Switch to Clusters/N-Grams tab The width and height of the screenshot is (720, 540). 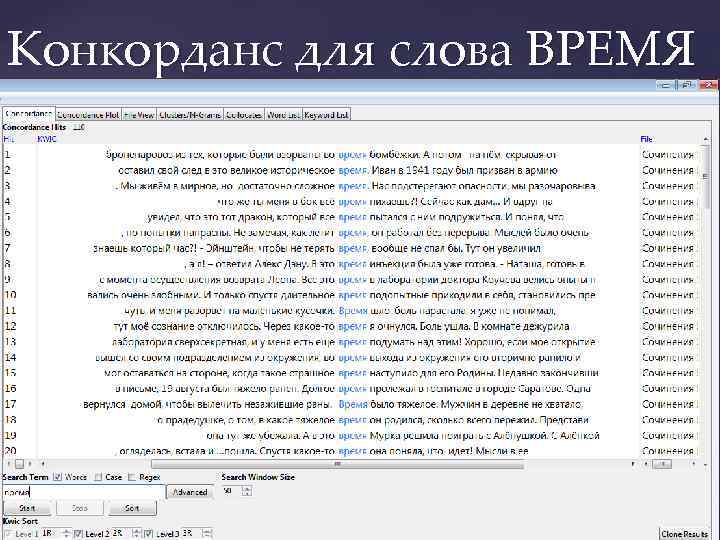click(x=190, y=115)
